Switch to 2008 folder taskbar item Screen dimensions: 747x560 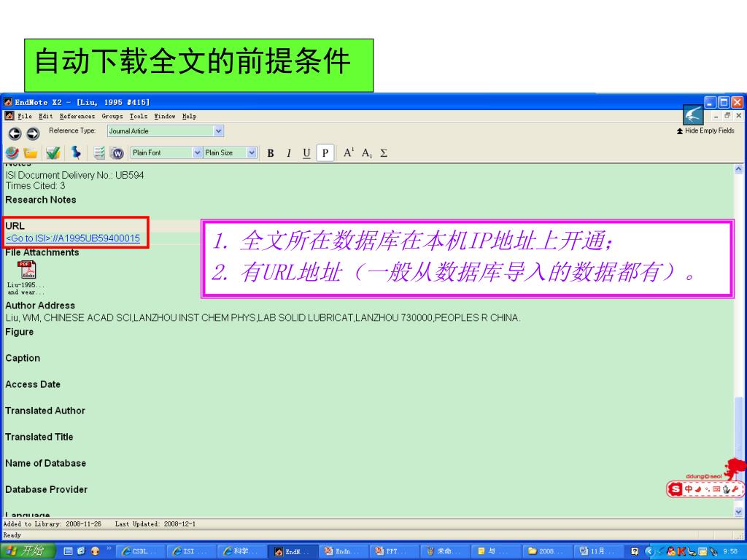pyautogui.click(x=547, y=551)
